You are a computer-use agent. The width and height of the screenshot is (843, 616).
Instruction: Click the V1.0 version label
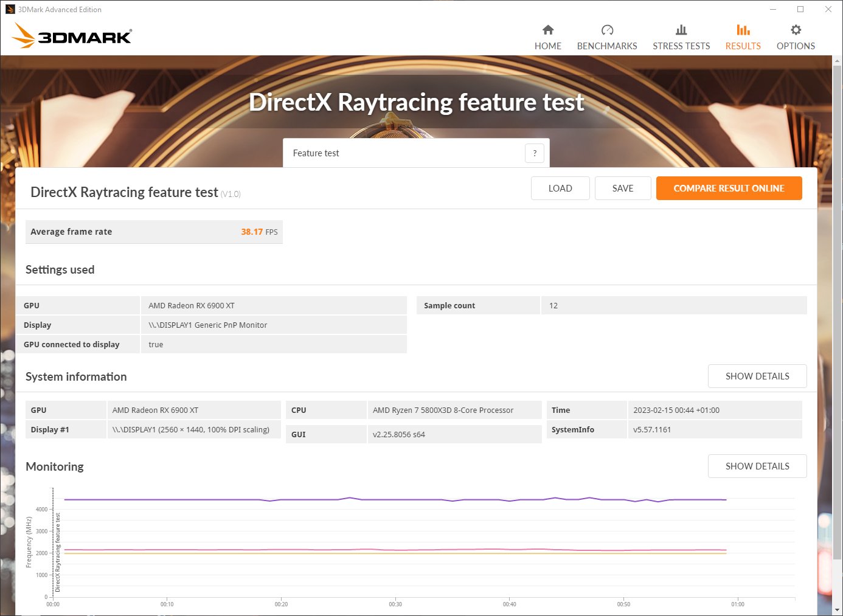pyautogui.click(x=231, y=195)
